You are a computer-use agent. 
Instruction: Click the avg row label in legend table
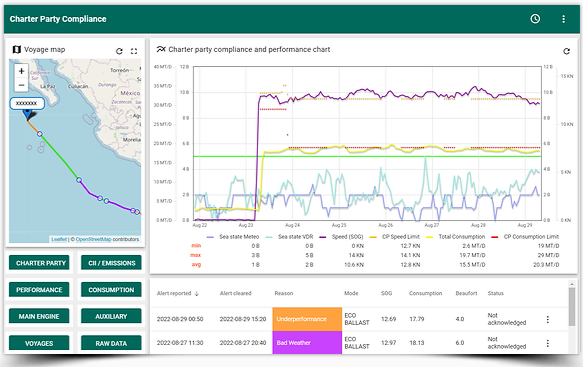point(196,265)
